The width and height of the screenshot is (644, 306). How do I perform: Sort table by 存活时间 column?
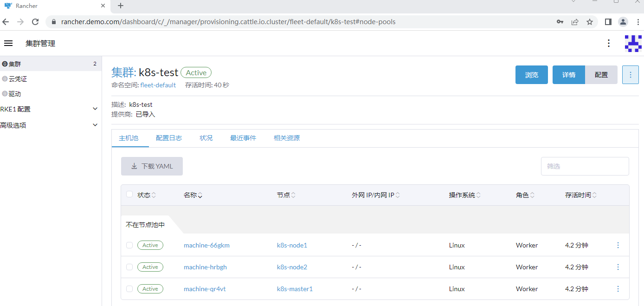point(581,195)
